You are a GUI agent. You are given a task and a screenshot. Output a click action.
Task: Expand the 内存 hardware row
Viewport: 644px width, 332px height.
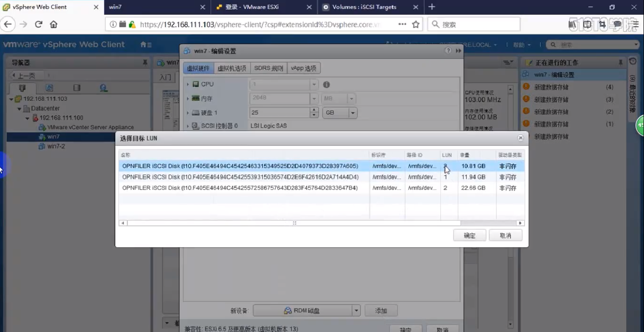click(188, 99)
